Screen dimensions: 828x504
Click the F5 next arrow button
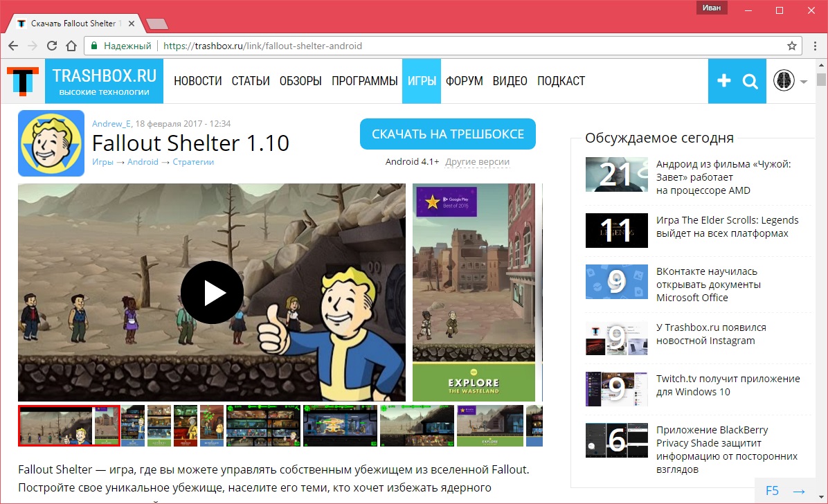[x=785, y=491]
